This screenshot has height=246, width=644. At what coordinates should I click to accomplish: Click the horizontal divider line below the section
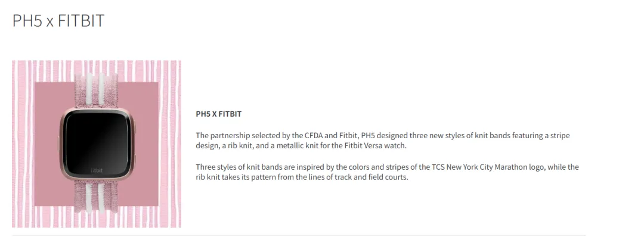pyautogui.click(x=298, y=235)
